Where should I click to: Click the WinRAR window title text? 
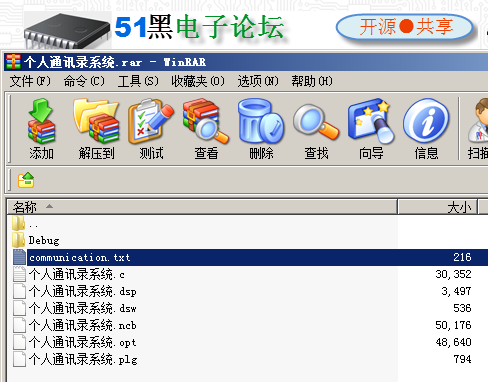pyautogui.click(x=115, y=62)
